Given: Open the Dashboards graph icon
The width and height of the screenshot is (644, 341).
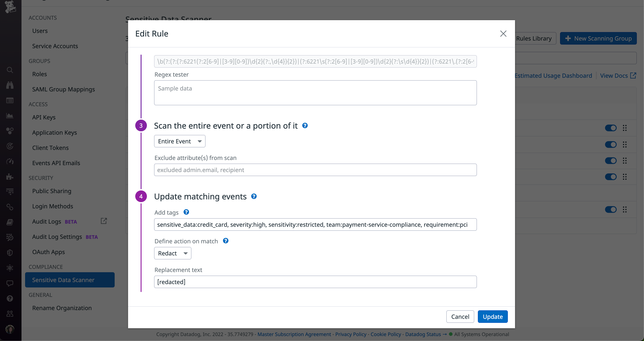Looking at the screenshot, I should point(10,116).
